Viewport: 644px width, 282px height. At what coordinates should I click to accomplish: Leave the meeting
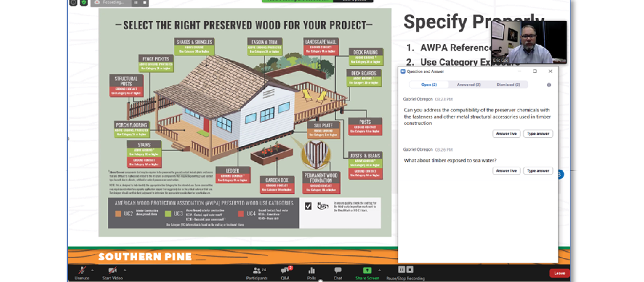point(560,273)
